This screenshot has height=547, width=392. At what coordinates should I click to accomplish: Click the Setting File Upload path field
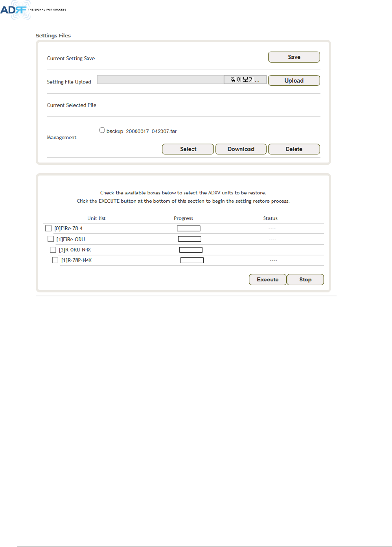[160, 79]
